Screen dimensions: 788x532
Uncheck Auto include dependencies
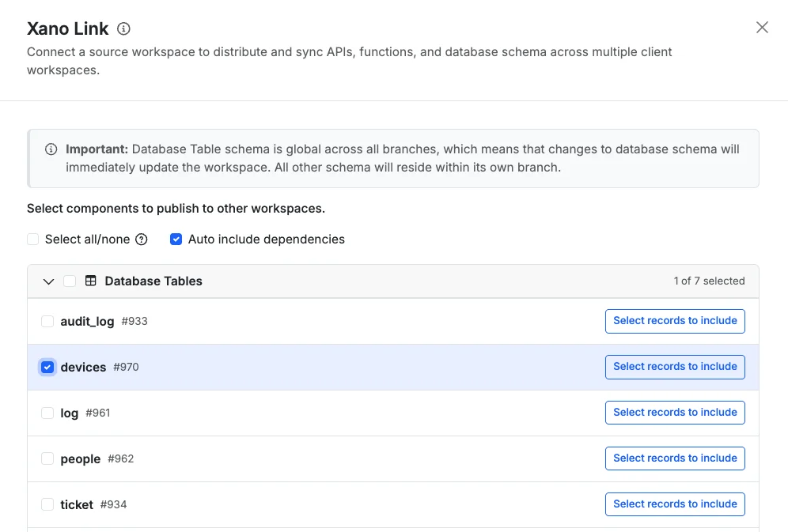point(176,240)
